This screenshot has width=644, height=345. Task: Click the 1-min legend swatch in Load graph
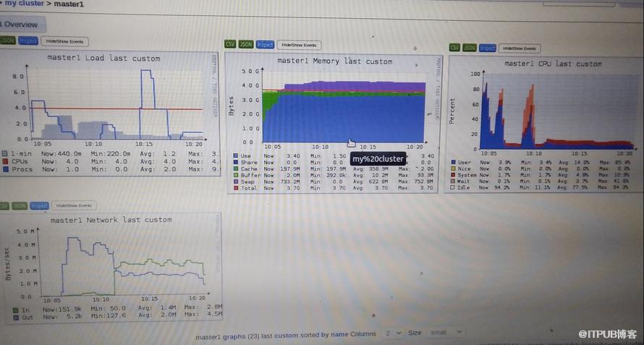(4, 153)
